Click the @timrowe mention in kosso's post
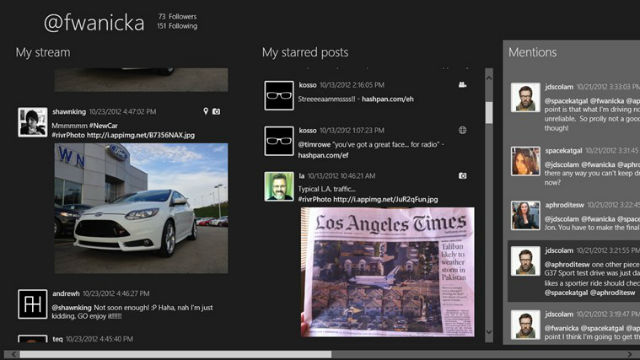Viewport: 640px width, 360px height. pos(314,144)
